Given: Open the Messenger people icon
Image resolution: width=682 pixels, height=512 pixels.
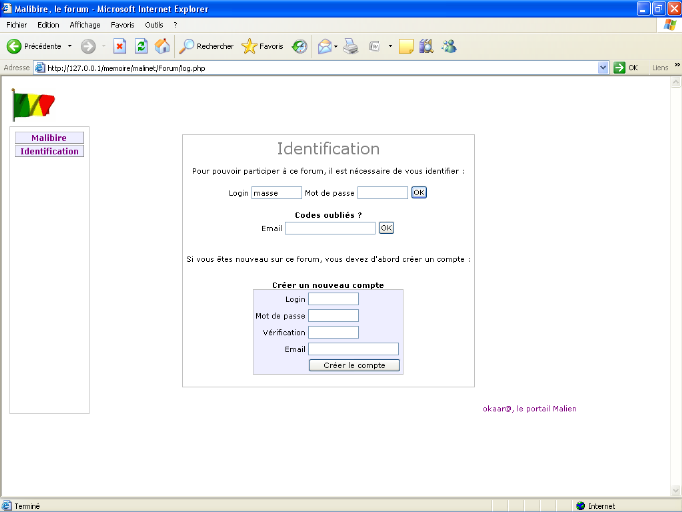Looking at the screenshot, I should pos(449,46).
